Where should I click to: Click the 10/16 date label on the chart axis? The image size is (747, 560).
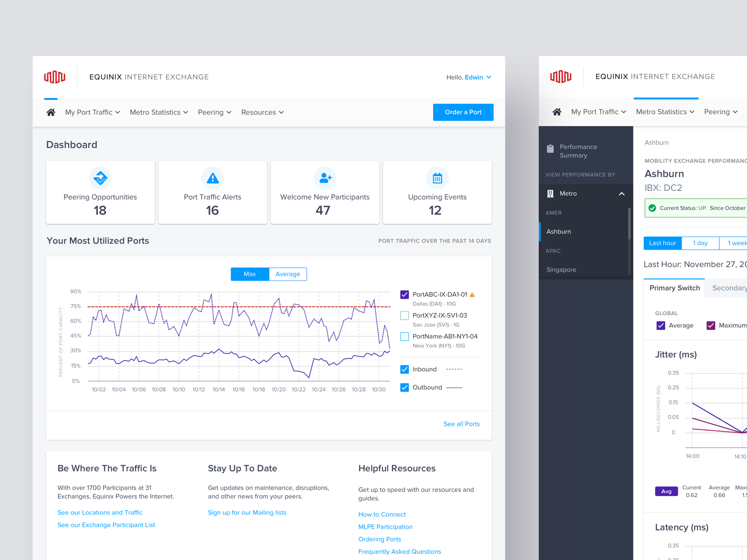[239, 390]
